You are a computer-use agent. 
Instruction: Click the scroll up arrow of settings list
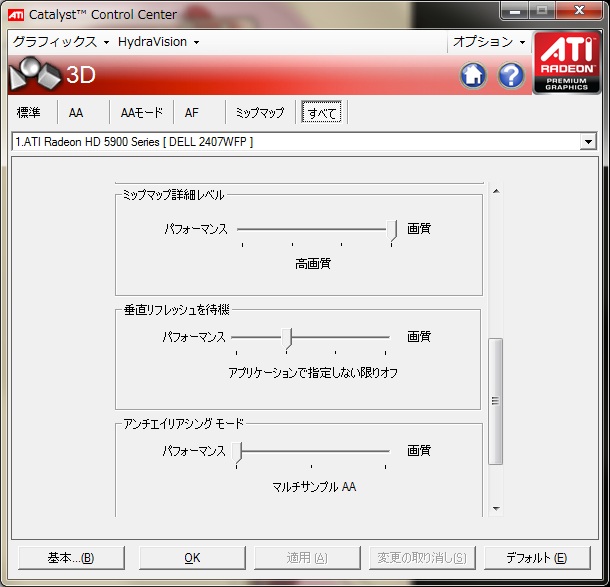[x=496, y=191]
